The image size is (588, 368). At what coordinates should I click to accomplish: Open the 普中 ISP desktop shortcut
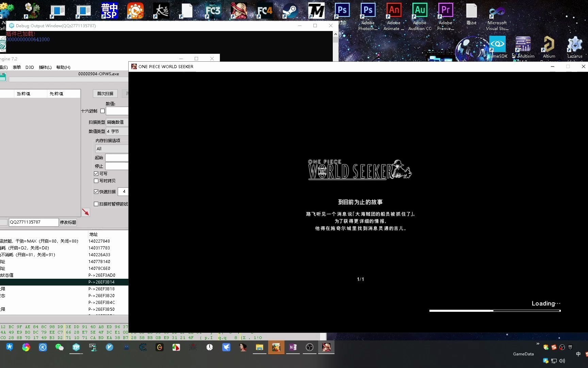[109, 11]
